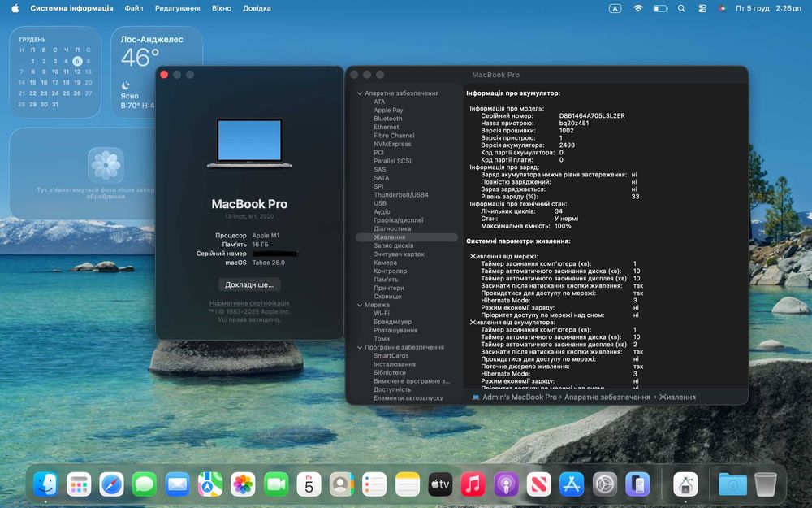
Task: Select NVMExpress in hardware list
Action: pyautogui.click(x=392, y=144)
